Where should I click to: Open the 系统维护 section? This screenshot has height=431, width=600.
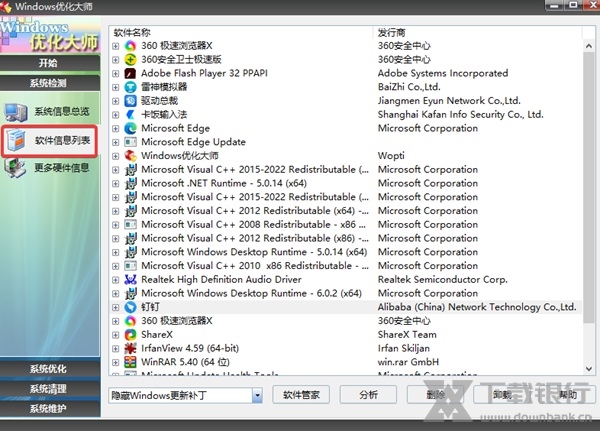50,409
